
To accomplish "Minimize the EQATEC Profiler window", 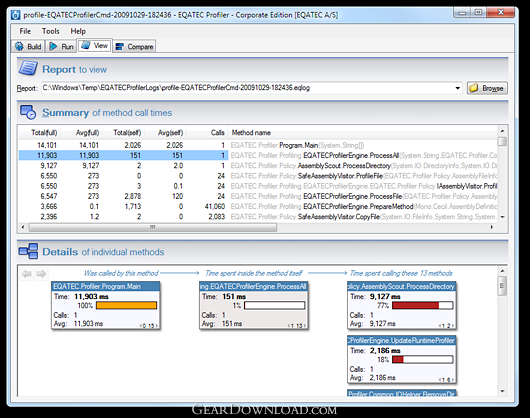I will pyautogui.click(x=463, y=13).
